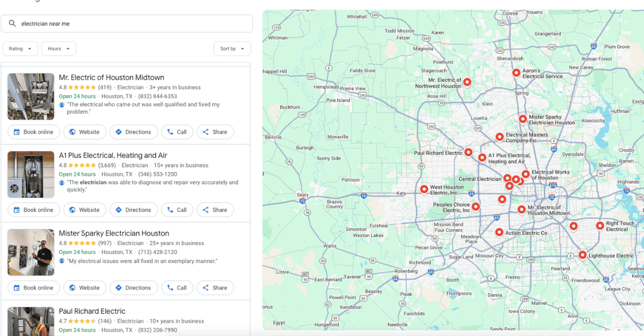Image resolution: width=644 pixels, height=336 pixels.
Task: Visit Website of Mister Sparky Electrician
Action: click(84, 288)
